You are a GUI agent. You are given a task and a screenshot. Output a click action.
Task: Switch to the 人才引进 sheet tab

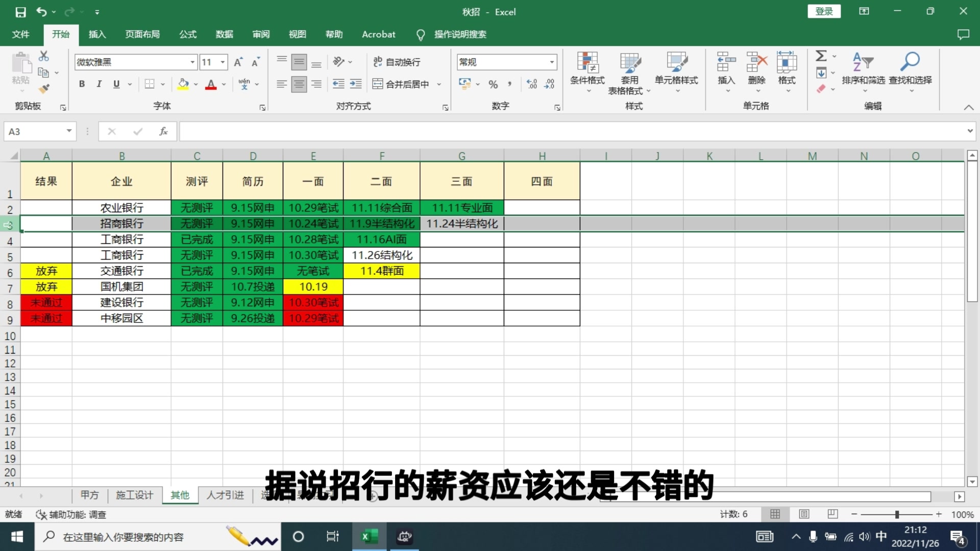(225, 495)
